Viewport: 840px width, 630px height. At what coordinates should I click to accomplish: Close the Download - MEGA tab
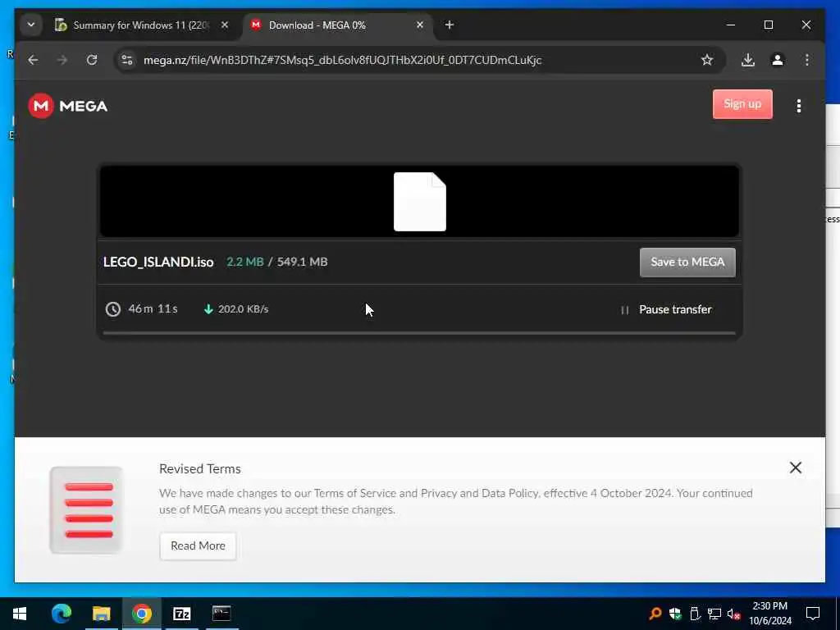coord(420,25)
